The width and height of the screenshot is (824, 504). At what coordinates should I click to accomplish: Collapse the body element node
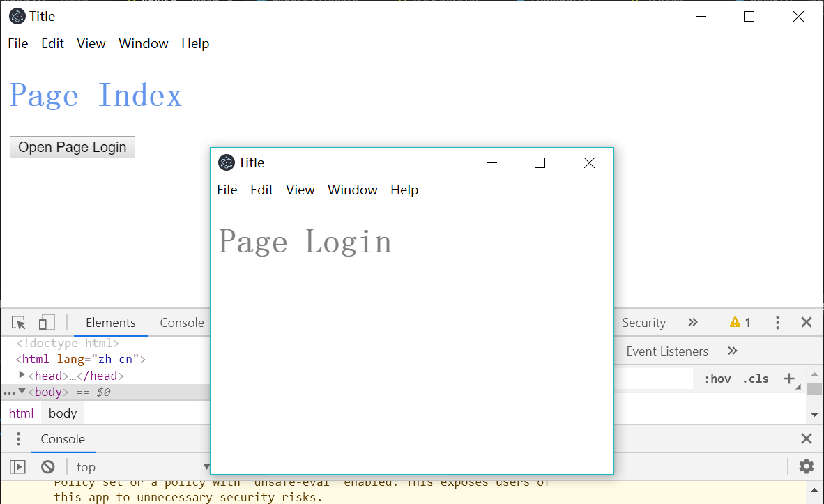[22, 391]
